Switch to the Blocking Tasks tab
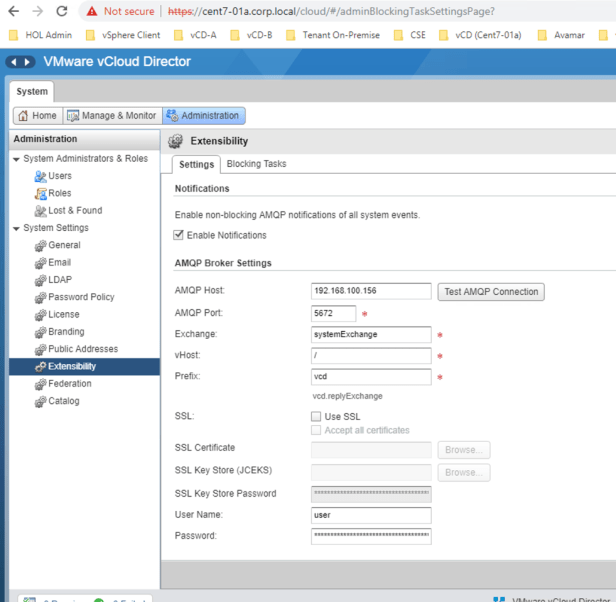 [x=256, y=164]
